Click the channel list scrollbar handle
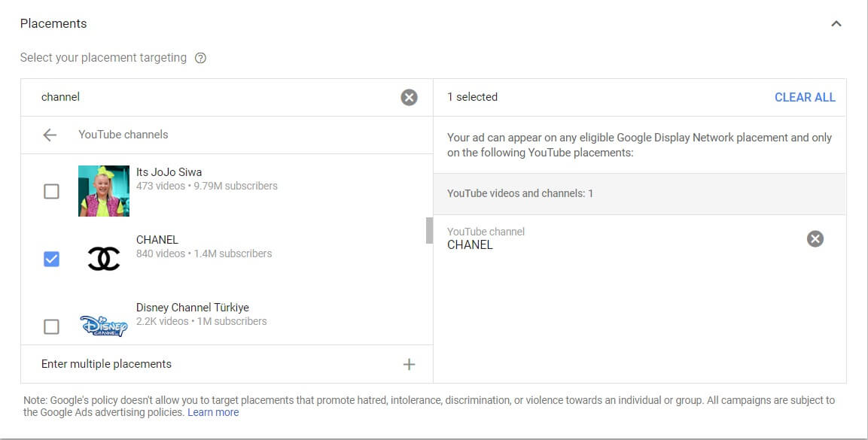The width and height of the screenshot is (868, 440). coord(429,230)
